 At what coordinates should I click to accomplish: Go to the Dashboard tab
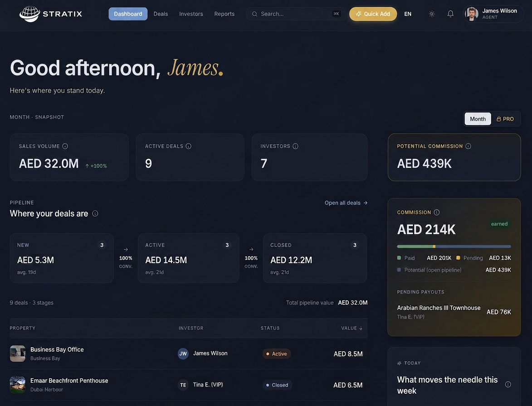point(128,14)
